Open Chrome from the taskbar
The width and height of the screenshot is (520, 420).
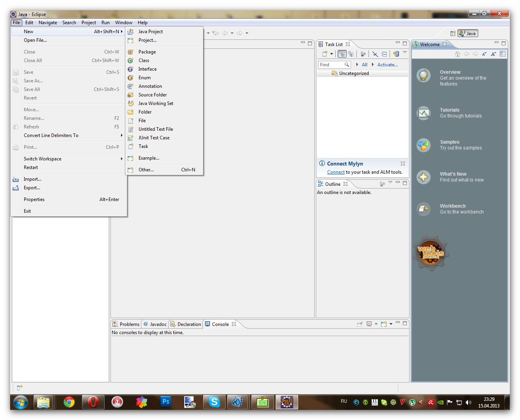[69, 402]
